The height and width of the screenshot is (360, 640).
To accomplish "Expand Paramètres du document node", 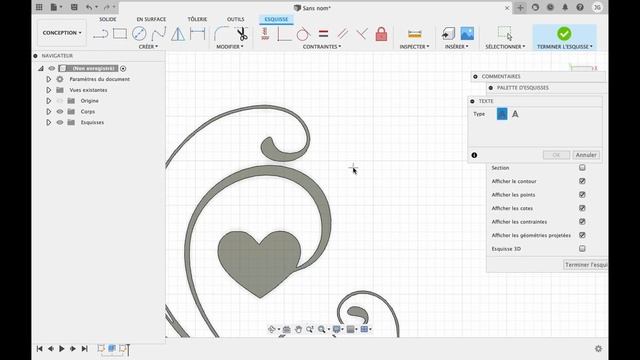I will tap(49, 79).
